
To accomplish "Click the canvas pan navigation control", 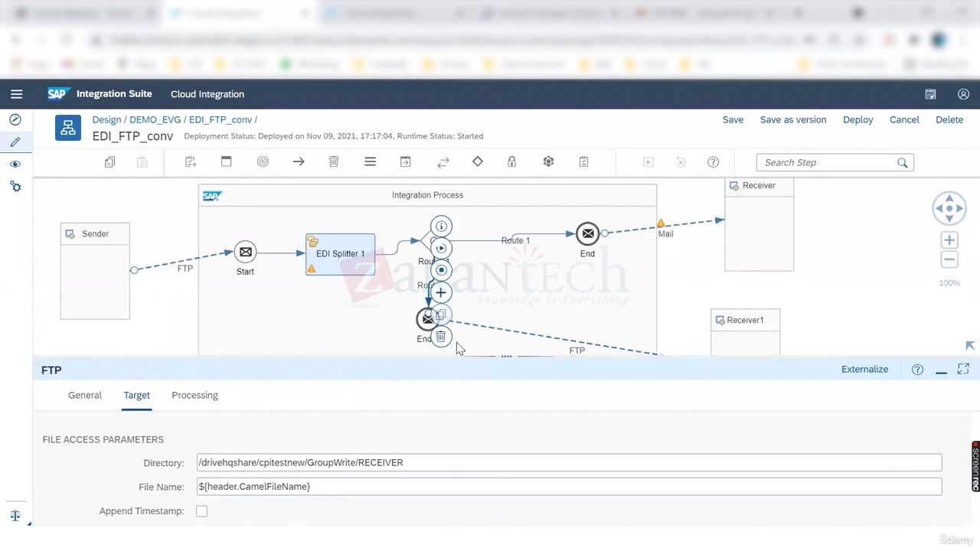I will [949, 208].
